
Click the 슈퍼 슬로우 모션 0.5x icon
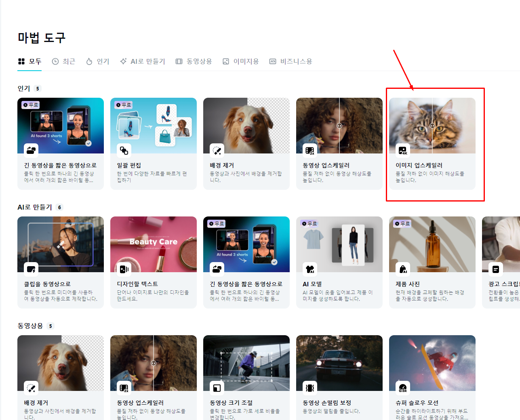(403, 388)
